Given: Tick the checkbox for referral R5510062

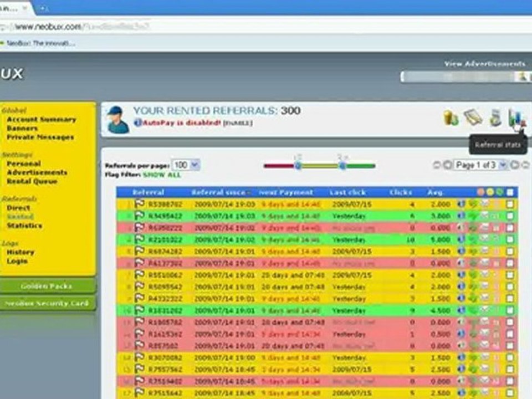Looking at the screenshot, I should pyautogui.click(x=510, y=275).
